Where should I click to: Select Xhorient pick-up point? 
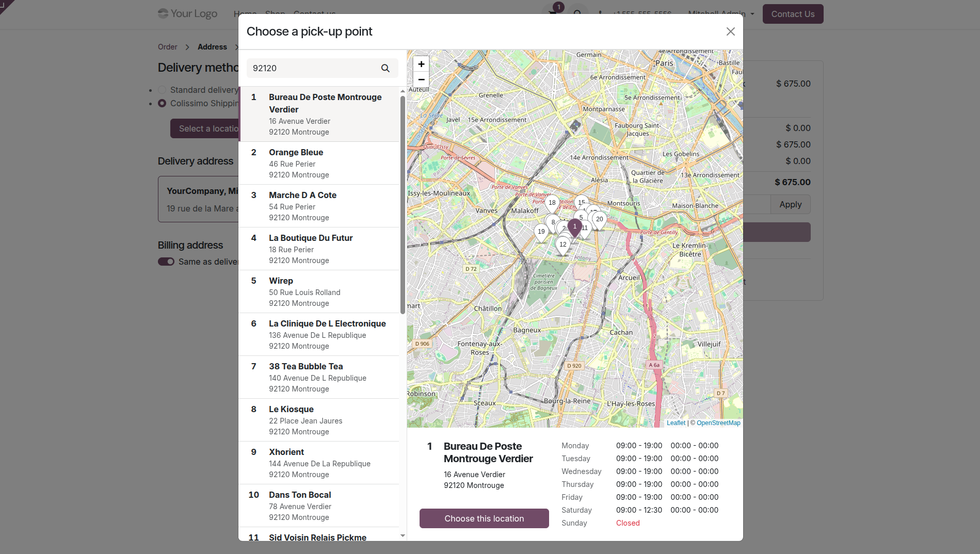pos(319,463)
